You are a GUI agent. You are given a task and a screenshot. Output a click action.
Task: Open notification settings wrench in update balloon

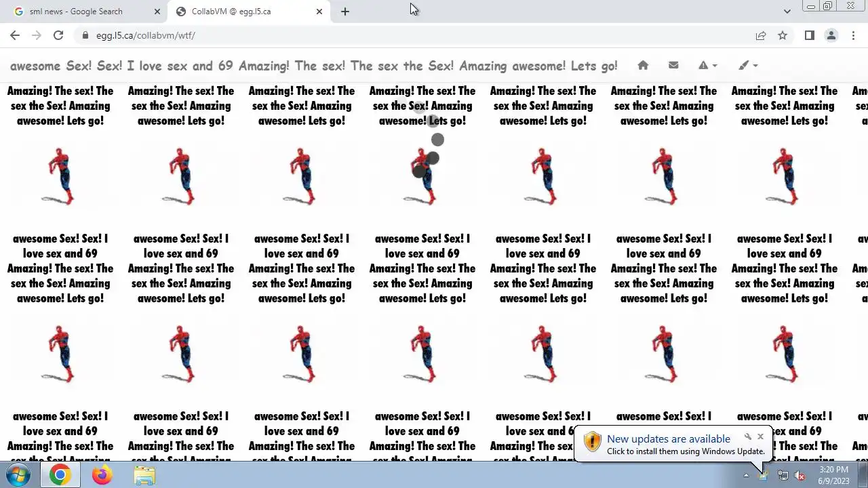748,437
